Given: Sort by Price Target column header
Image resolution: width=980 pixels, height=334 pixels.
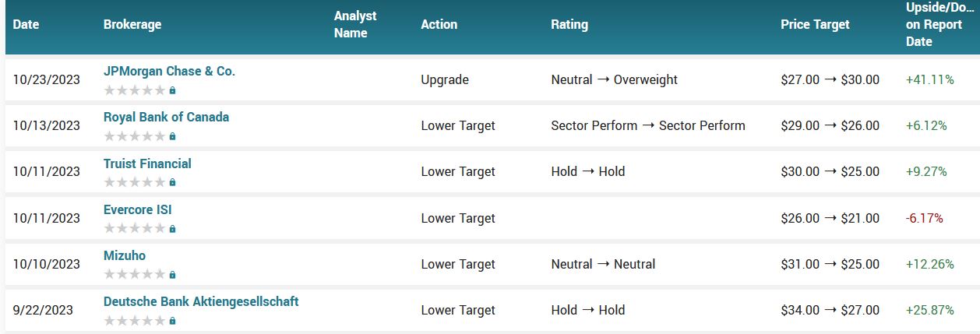Looking at the screenshot, I should coord(816,25).
